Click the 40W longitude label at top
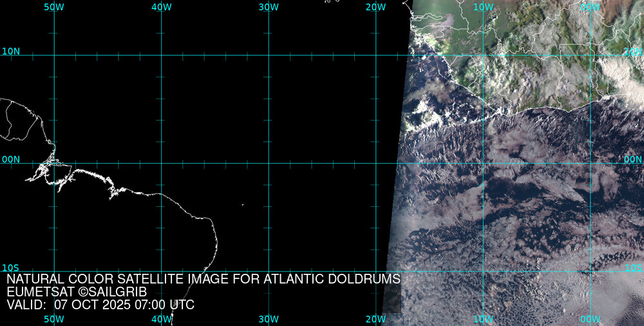Screen dimensions: 644x326 click(x=162, y=6)
